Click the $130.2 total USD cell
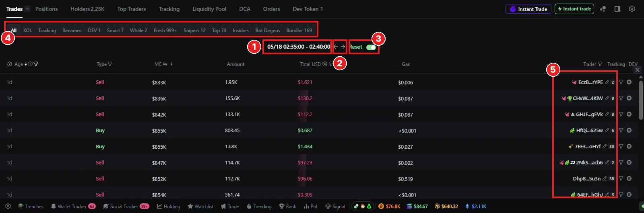 (x=305, y=98)
